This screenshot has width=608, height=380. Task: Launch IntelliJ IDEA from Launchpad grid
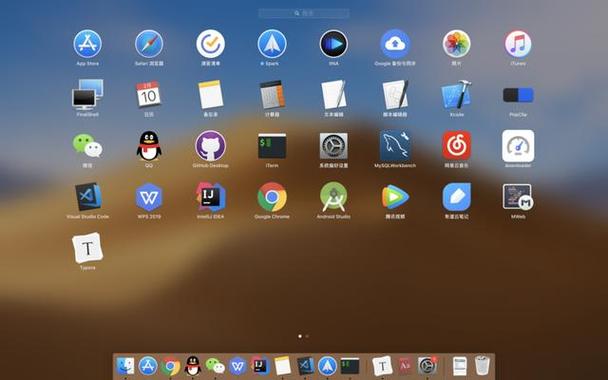(x=211, y=197)
